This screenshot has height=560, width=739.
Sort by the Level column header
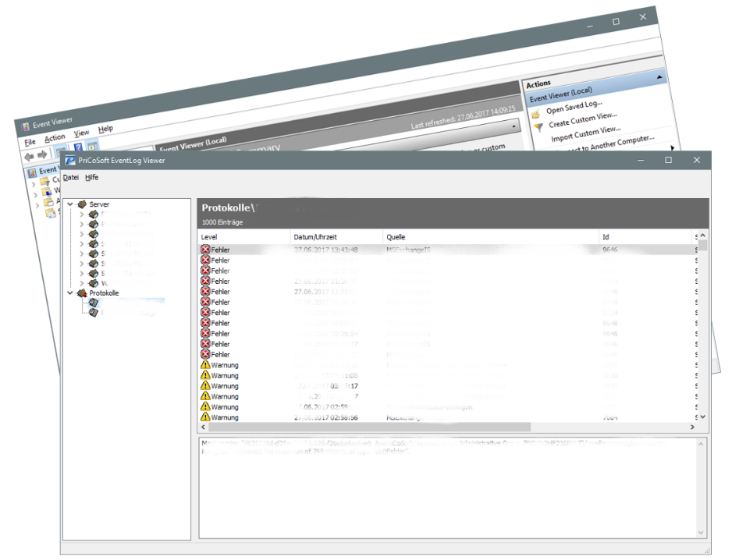click(243, 237)
